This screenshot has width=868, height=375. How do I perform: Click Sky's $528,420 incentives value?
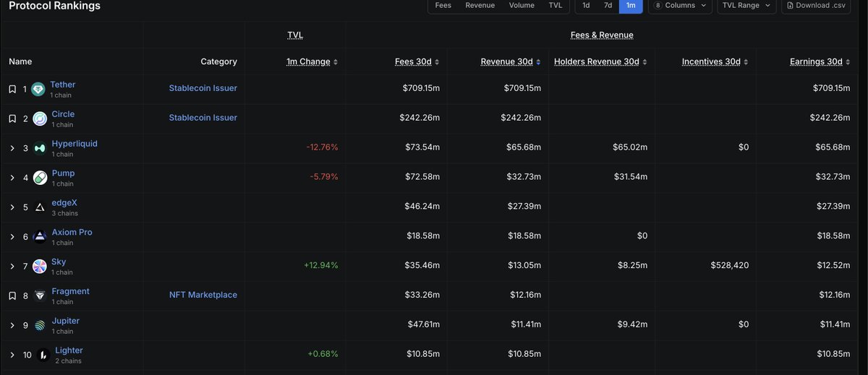730,265
